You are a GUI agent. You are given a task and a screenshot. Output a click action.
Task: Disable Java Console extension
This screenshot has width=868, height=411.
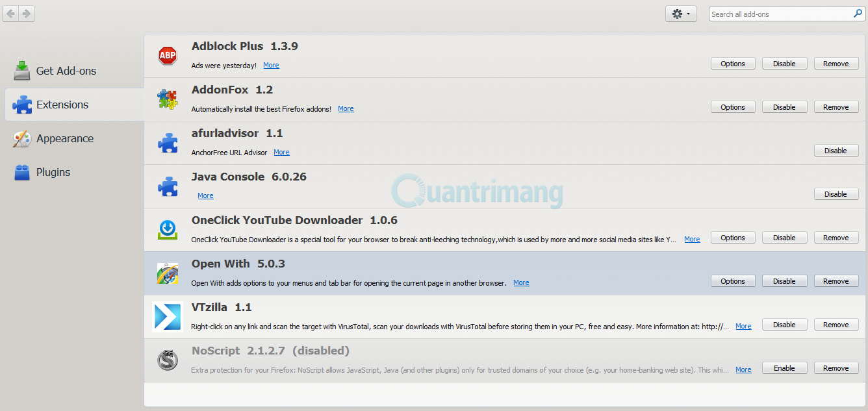pos(836,194)
